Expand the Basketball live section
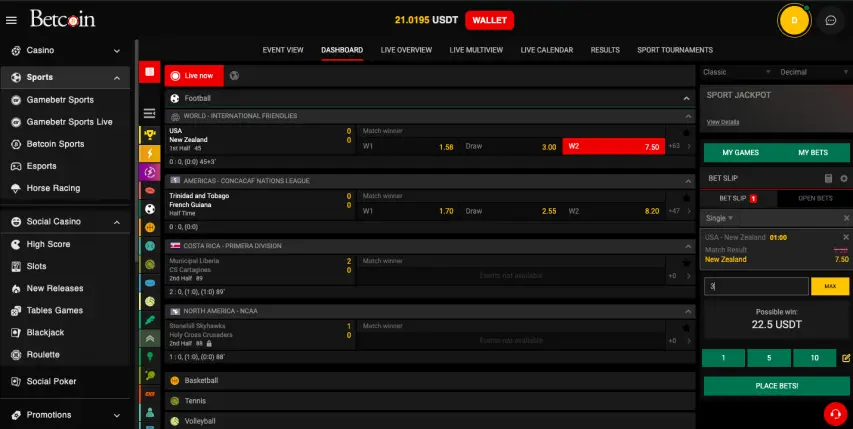 (x=430, y=381)
